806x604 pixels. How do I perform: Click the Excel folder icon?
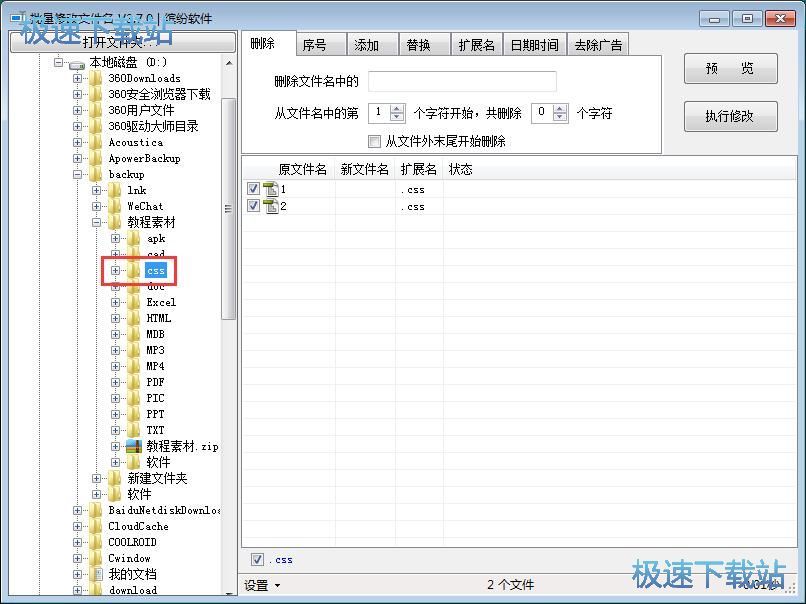[x=134, y=302]
